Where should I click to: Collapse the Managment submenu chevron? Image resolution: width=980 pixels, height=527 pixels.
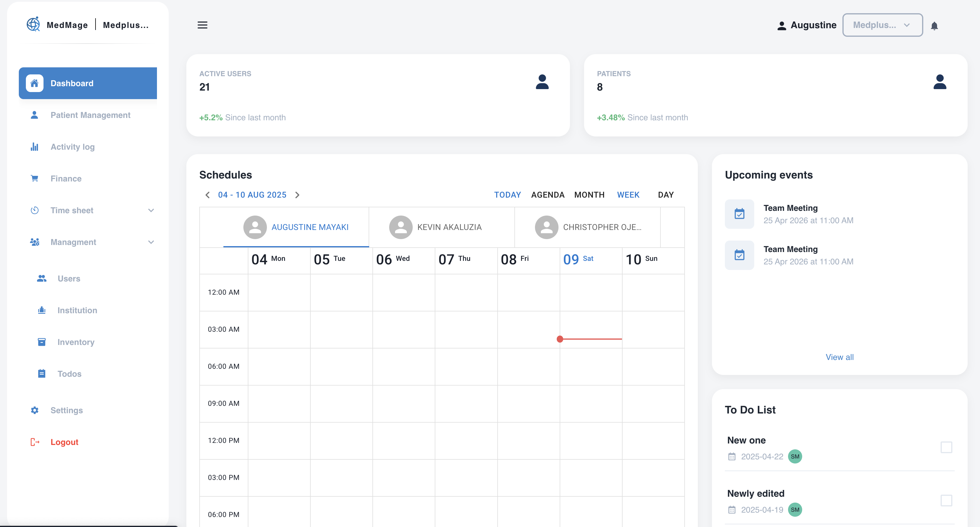point(151,242)
